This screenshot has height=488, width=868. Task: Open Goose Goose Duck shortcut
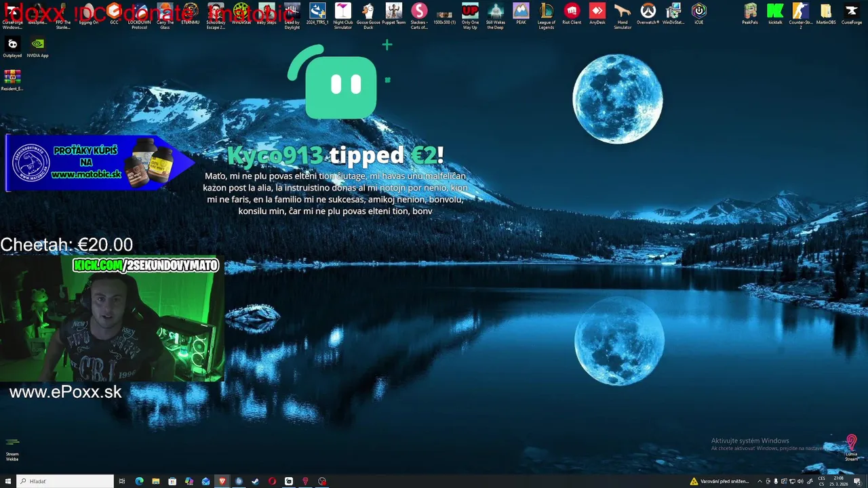(368, 16)
